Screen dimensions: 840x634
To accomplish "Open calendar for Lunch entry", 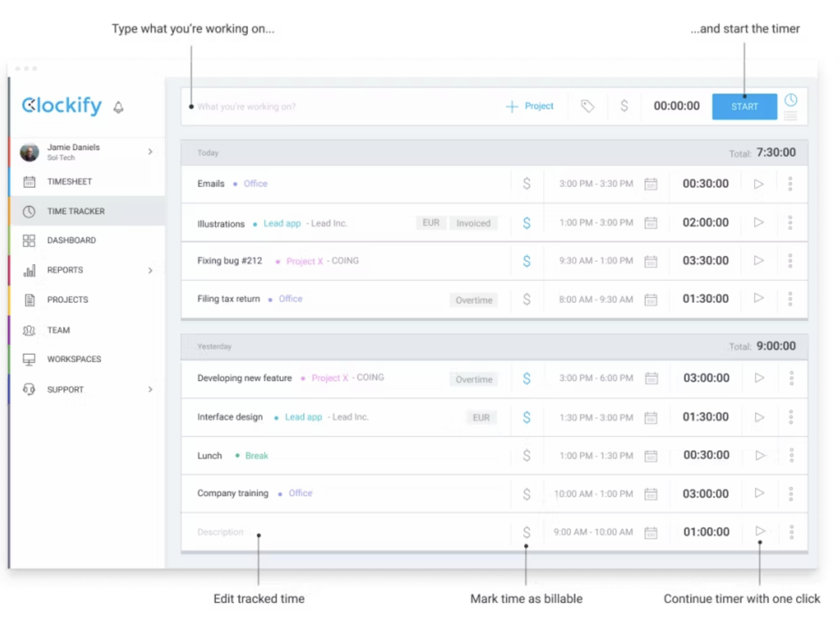I will click(x=651, y=456).
